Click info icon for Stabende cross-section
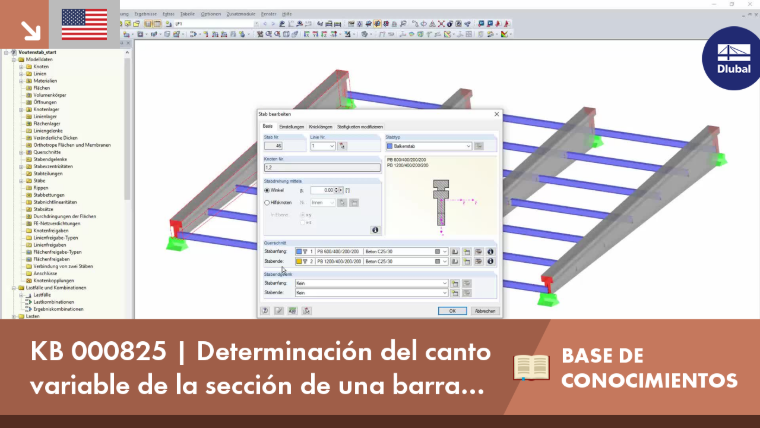Viewport: 760px width, 428px height. click(x=490, y=261)
